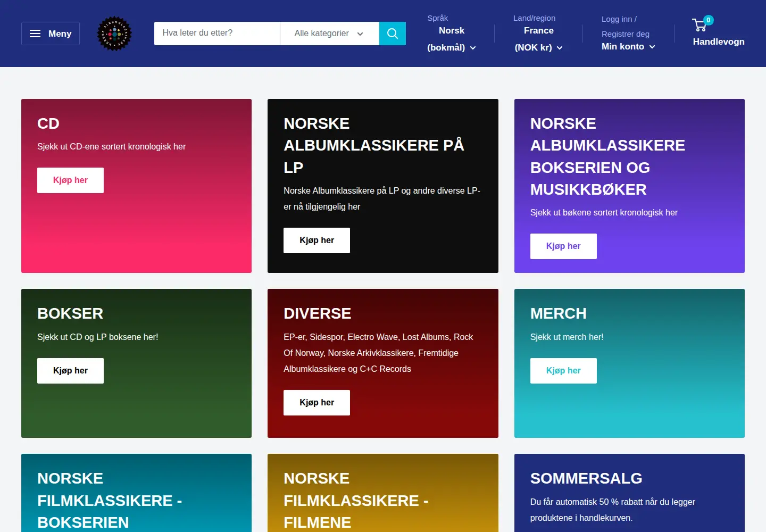Image resolution: width=766 pixels, height=532 pixels.
Task: Select the BOKSER card heading
Action: pos(70,314)
